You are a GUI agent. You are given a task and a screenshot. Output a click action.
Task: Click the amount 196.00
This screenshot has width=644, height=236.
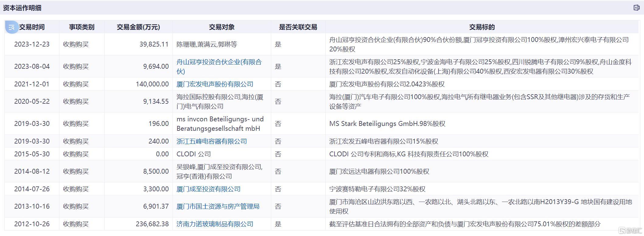pos(159,124)
